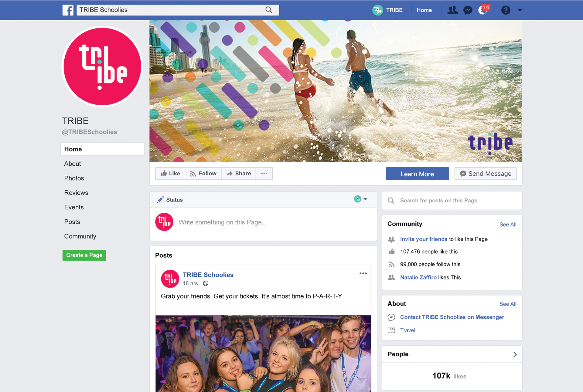Click 107k likes count
Viewport: 583px width, 392px height.
point(449,376)
